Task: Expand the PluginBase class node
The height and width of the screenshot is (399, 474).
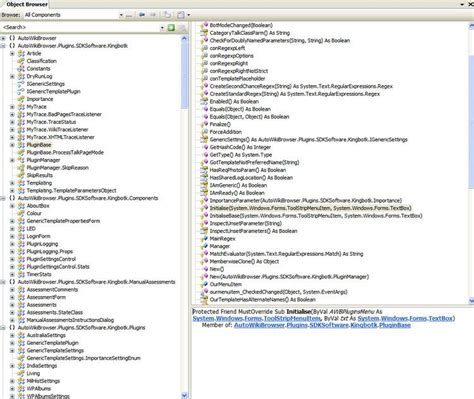Action: point(12,145)
